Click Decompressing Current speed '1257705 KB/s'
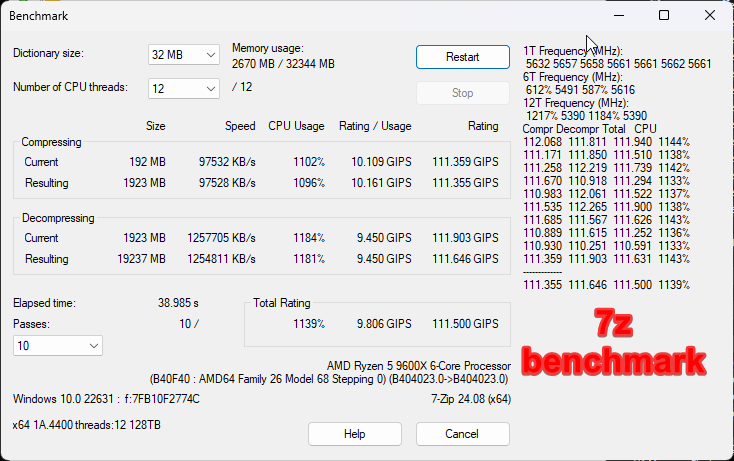Viewport: 734px width, 461px height. (x=221, y=238)
